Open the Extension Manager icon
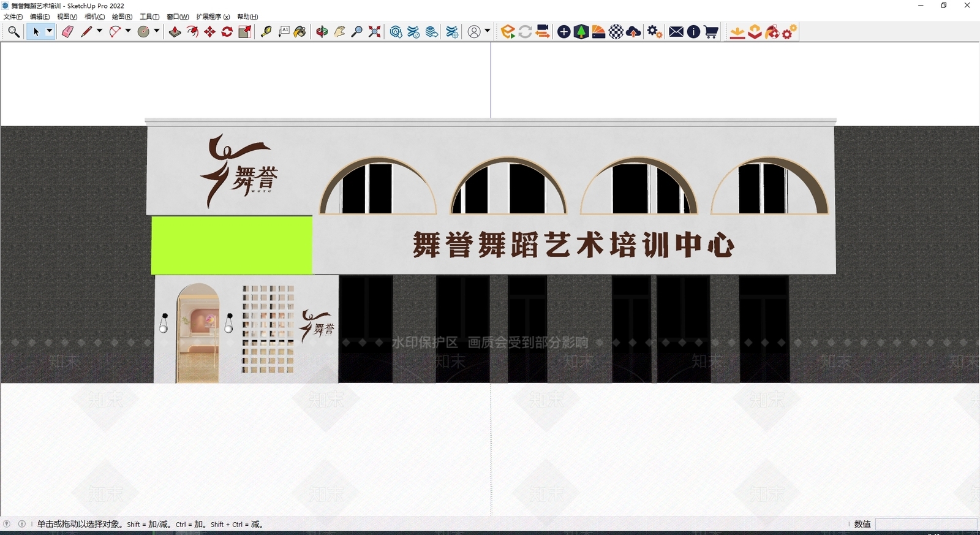The width and height of the screenshot is (980, 535). pos(452,32)
